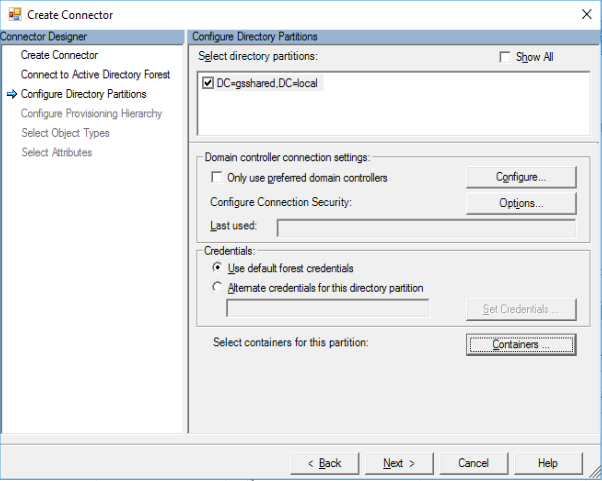
Task: Cancel the connector creation
Action: (x=473, y=463)
